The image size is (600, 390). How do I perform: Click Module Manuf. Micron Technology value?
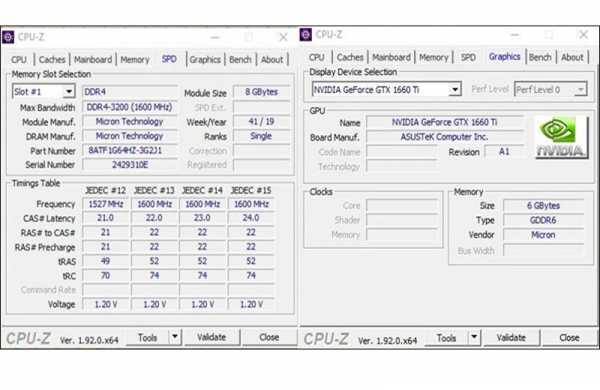tap(130, 122)
